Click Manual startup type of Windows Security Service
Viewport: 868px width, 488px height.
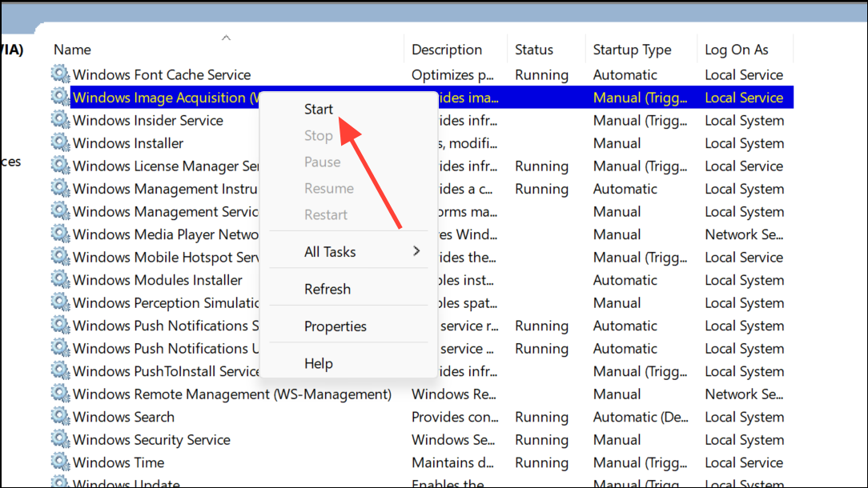pos(617,440)
